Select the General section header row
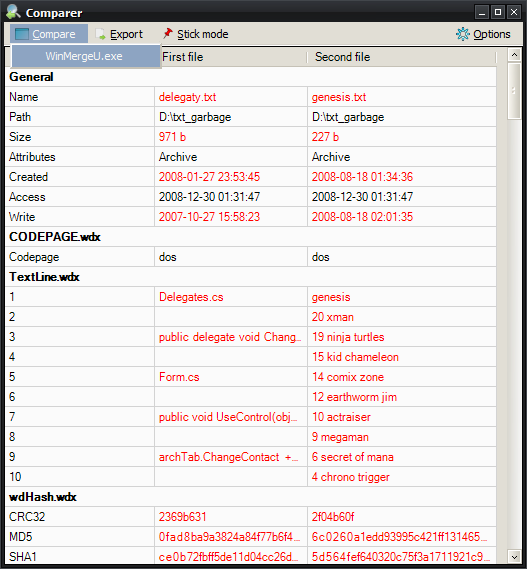The width and height of the screenshot is (527, 569). click(251, 77)
